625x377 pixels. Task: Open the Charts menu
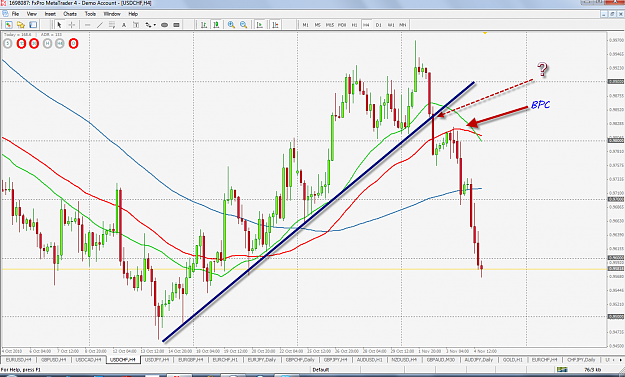click(70, 14)
